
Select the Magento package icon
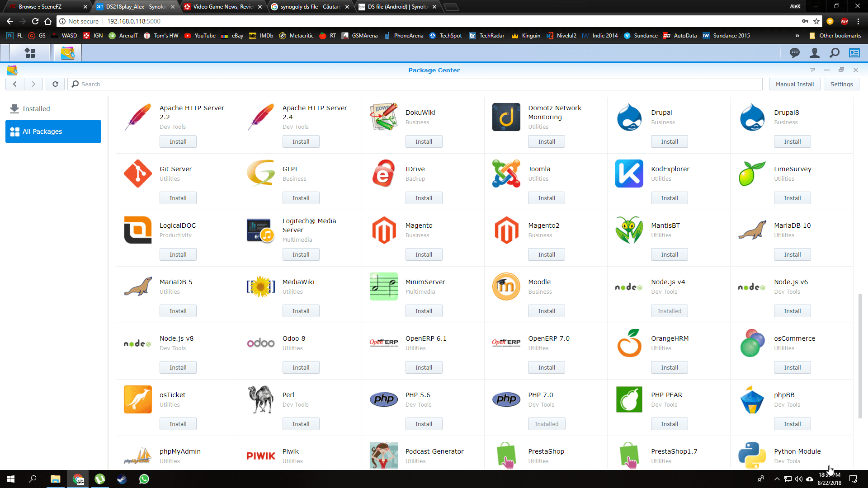click(383, 230)
